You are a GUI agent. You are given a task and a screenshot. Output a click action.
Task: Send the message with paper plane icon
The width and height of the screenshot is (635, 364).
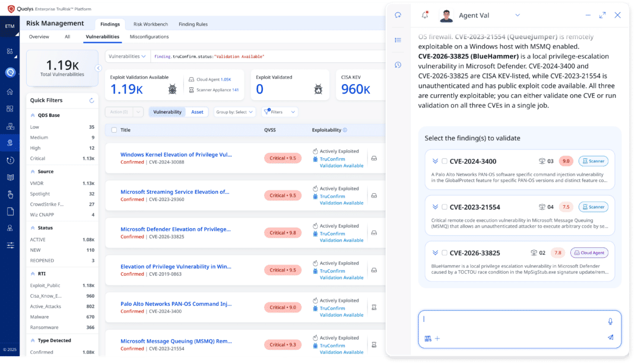click(610, 337)
